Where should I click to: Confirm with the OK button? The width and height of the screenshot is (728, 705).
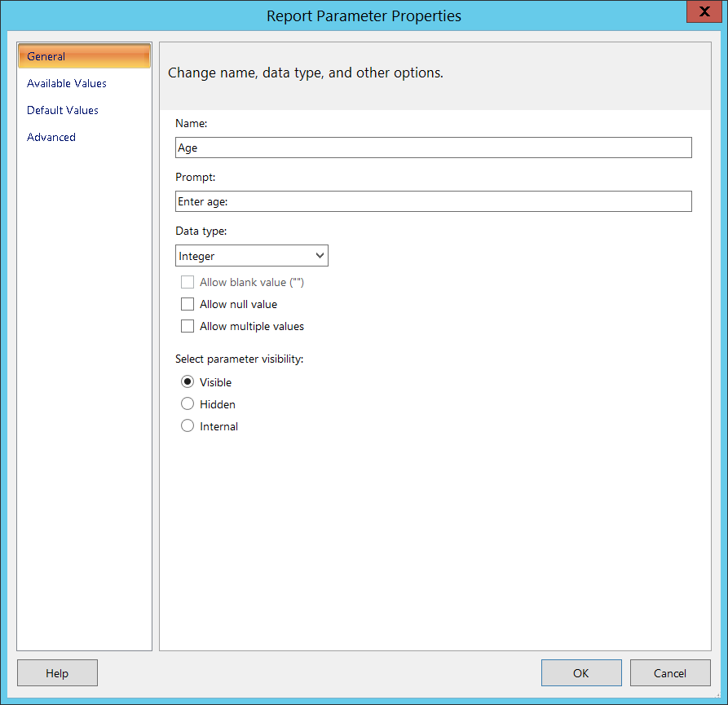(x=581, y=673)
